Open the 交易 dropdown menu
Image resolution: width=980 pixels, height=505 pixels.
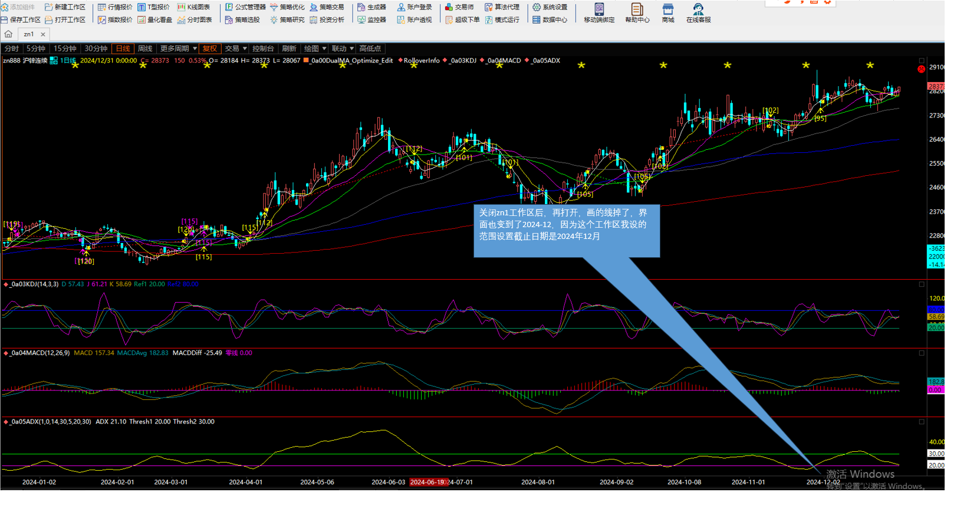(x=235, y=48)
